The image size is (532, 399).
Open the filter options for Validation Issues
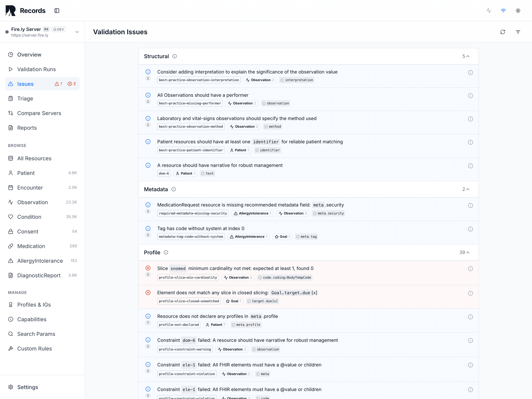click(x=518, y=32)
